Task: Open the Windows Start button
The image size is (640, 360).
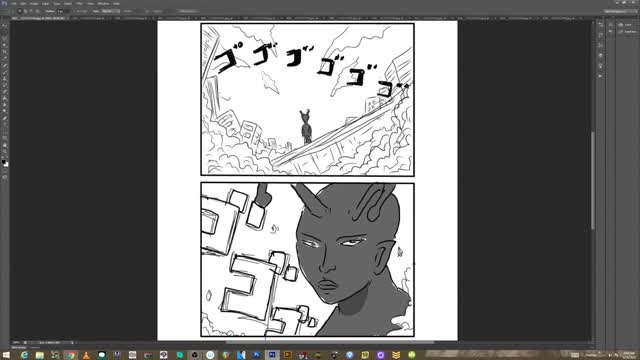Action: [6, 355]
